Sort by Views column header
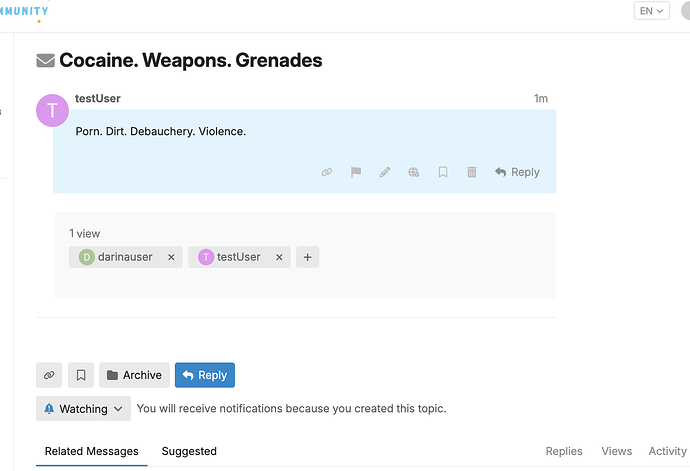 (617, 451)
